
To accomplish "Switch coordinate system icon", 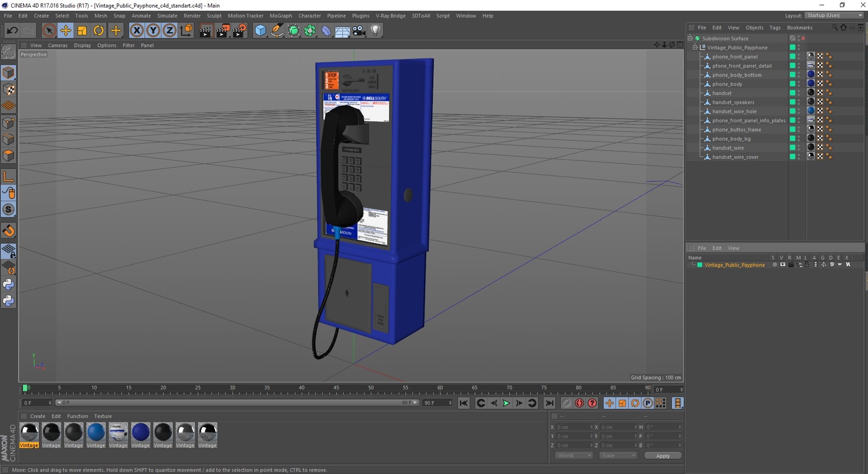I will (x=186, y=30).
